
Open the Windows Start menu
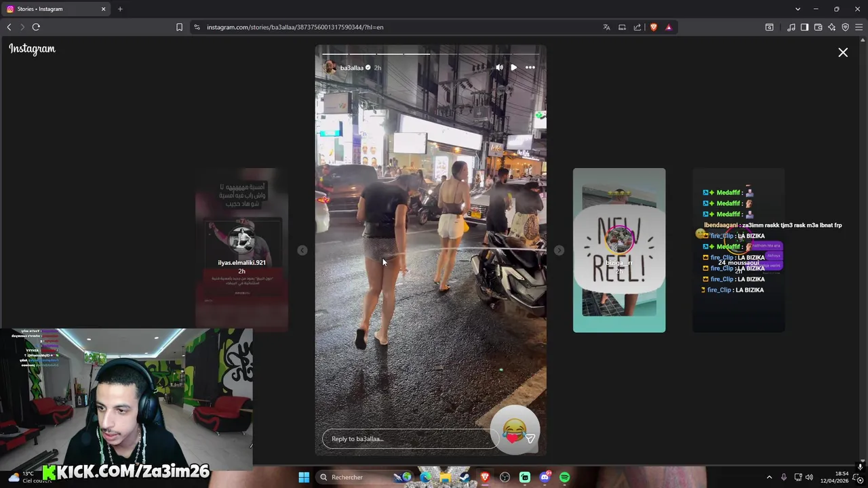[x=304, y=477]
